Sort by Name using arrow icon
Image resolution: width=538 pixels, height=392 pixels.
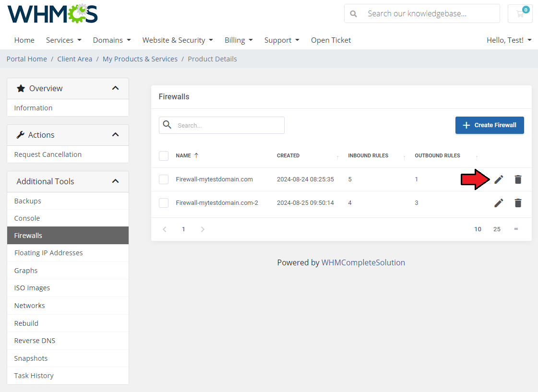coord(196,155)
